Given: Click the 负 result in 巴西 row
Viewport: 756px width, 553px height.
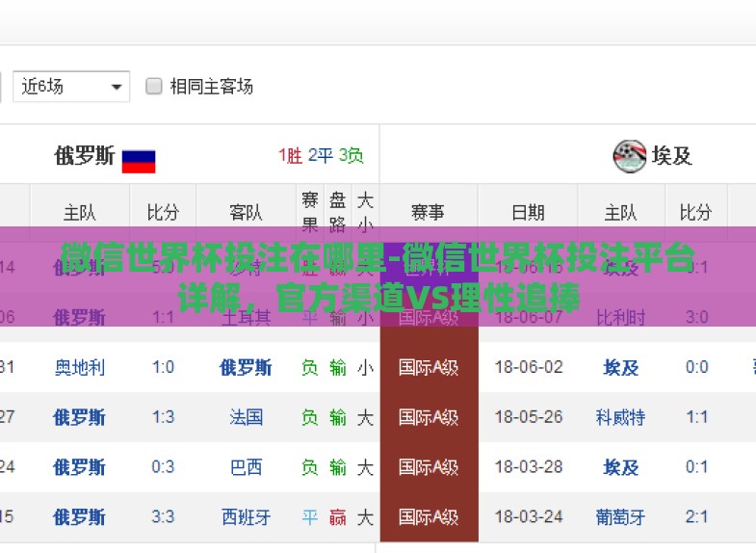Looking at the screenshot, I should point(309,467).
